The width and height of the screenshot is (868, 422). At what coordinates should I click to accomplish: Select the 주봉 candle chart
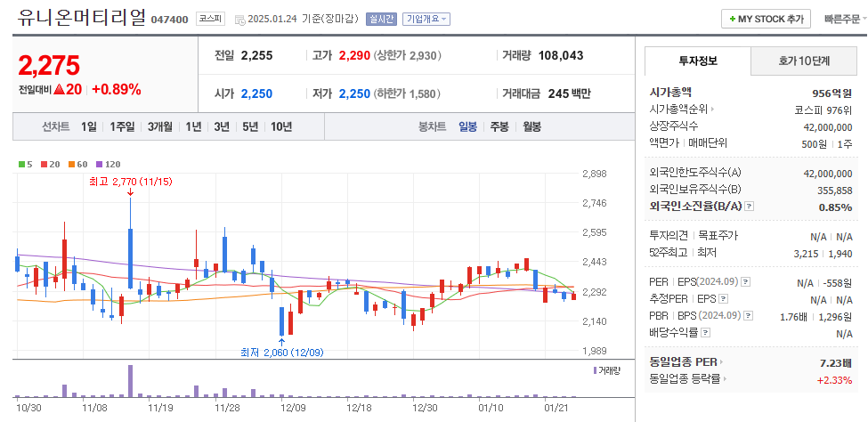pyautogui.click(x=499, y=126)
